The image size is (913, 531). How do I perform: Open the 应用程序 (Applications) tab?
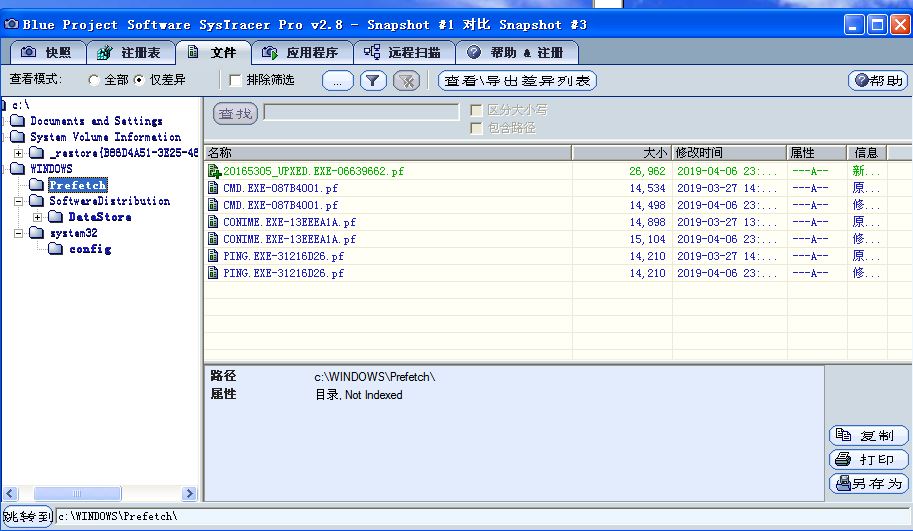[302, 52]
